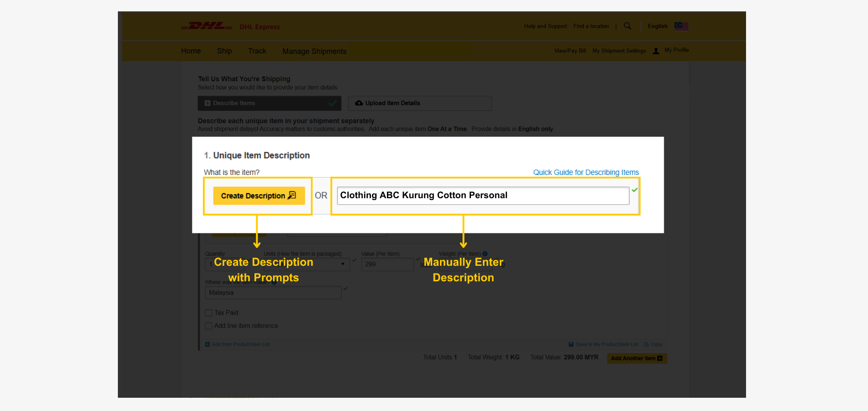Viewport: 868px width, 411px height.
Task: Click the Add from Product/Item List plus icon
Action: [x=207, y=344]
